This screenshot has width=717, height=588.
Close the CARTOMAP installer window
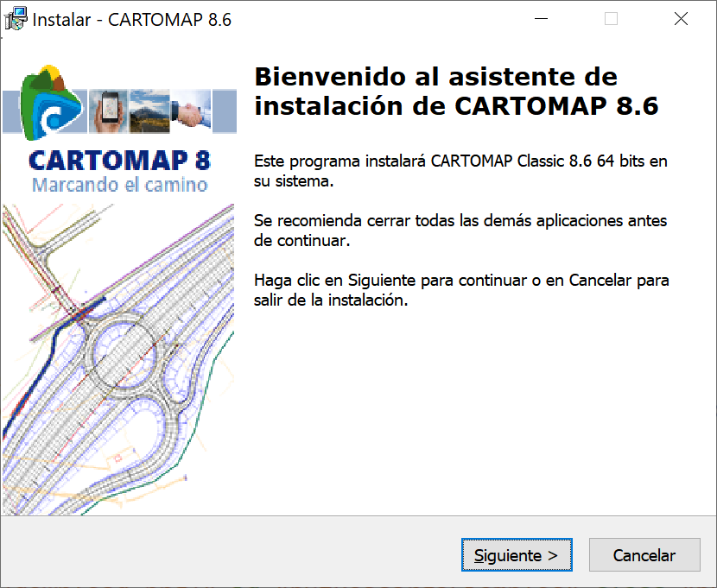coord(681,19)
